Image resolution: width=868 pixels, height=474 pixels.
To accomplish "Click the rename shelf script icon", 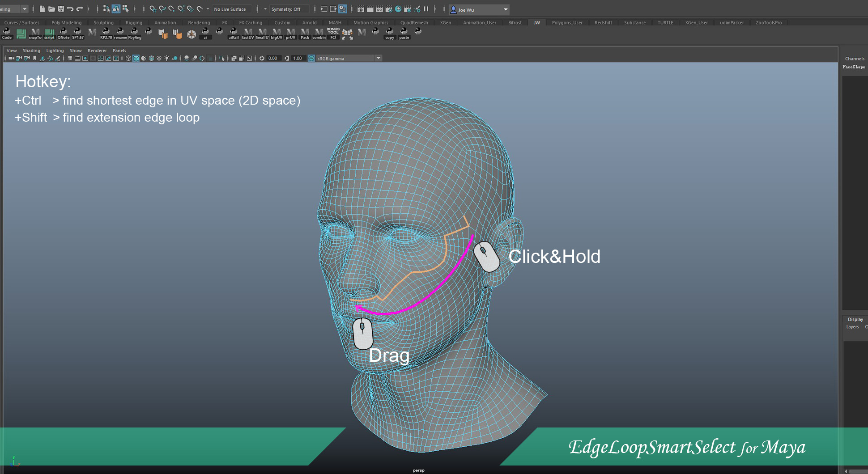I will pyautogui.click(x=120, y=34).
